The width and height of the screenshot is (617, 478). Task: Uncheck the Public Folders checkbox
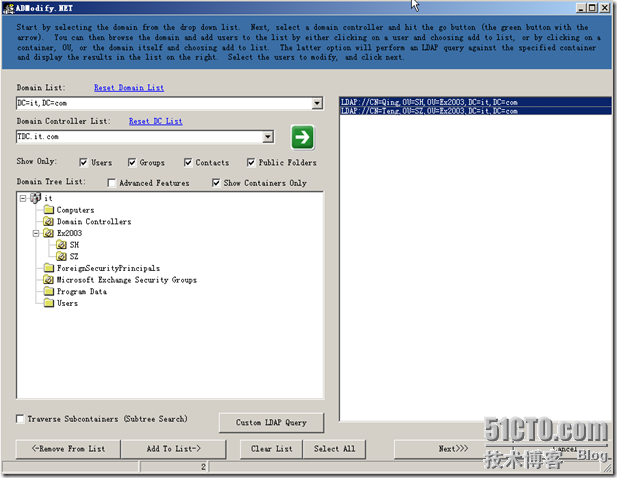pos(251,162)
